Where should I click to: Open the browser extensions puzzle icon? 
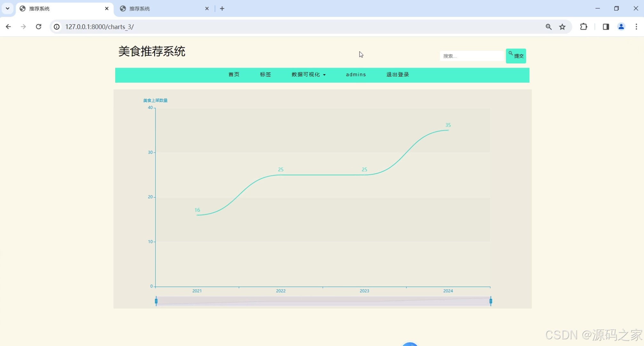click(x=584, y=27)
